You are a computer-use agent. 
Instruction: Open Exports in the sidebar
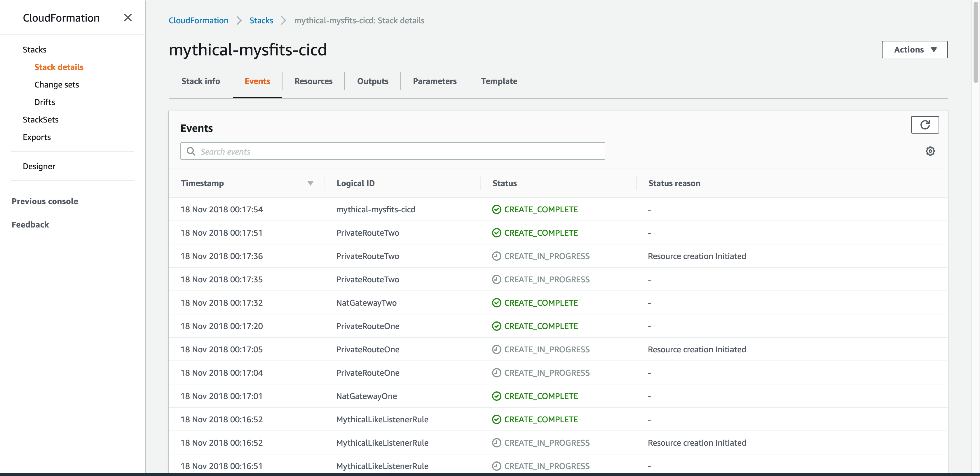click(x=37, y=137)
